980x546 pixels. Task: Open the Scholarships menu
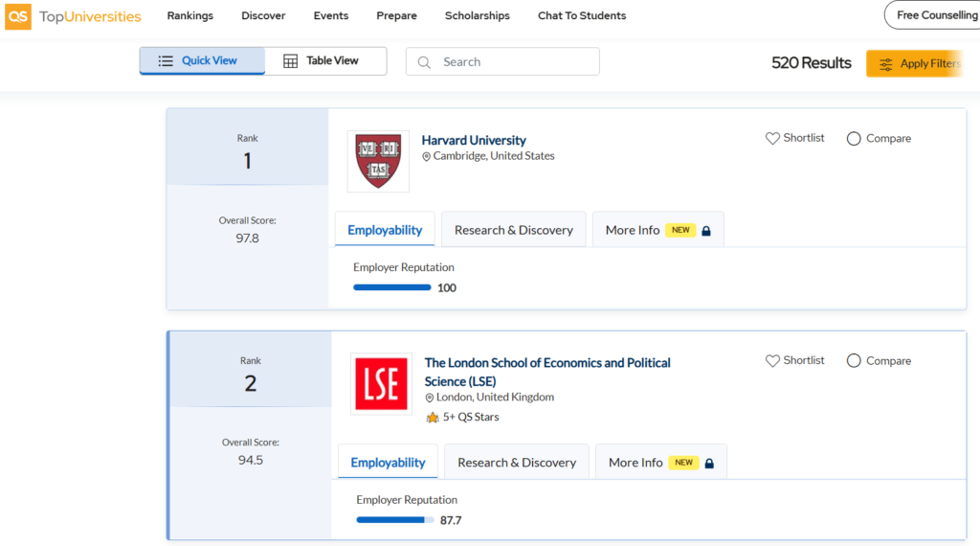[477, 16]
